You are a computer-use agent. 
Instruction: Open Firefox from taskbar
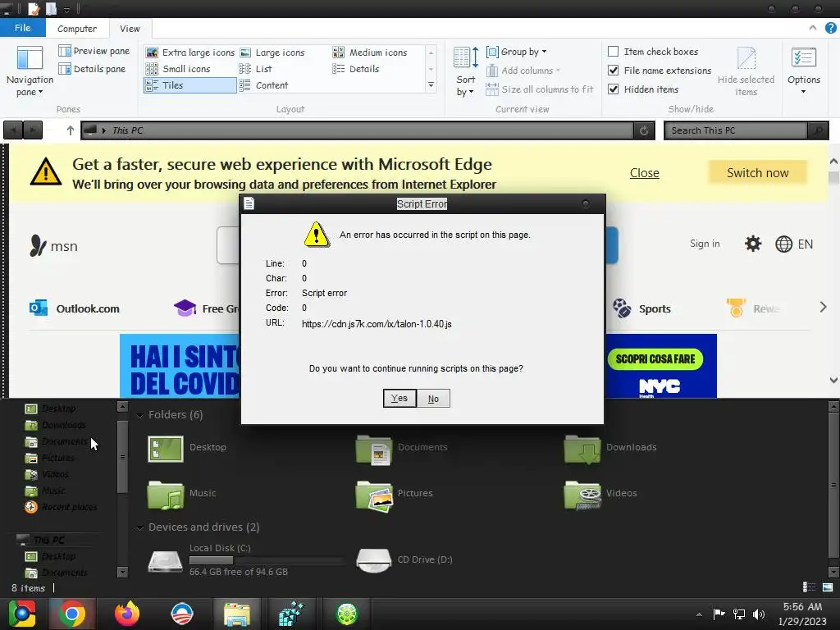(x=126, y=614)
